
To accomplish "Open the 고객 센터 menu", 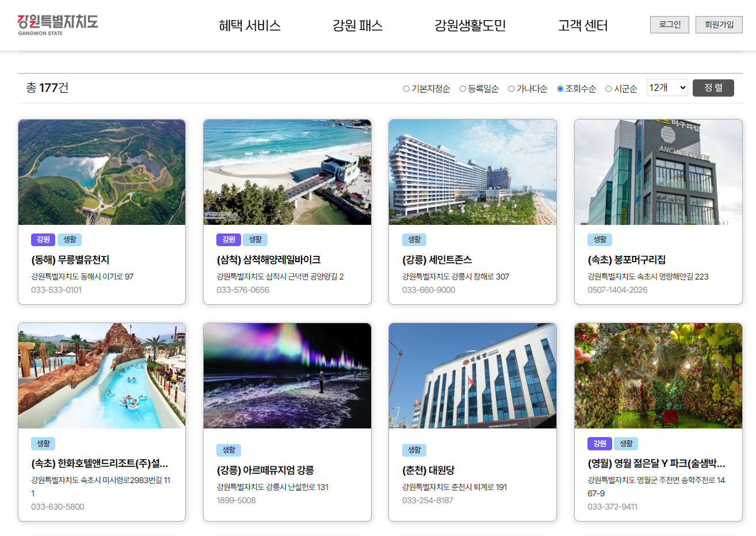I will coord(582,25).
